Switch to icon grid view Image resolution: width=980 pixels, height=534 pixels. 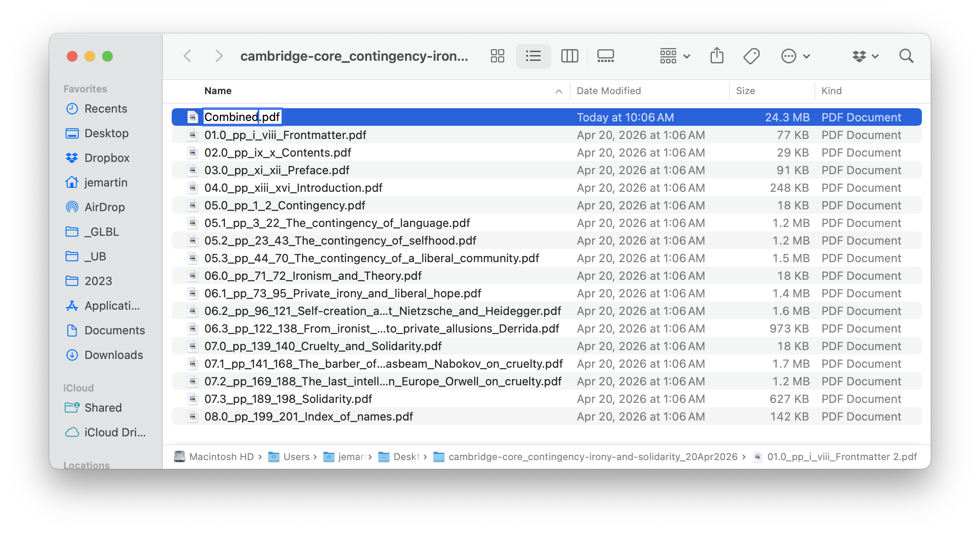(497, 56)
